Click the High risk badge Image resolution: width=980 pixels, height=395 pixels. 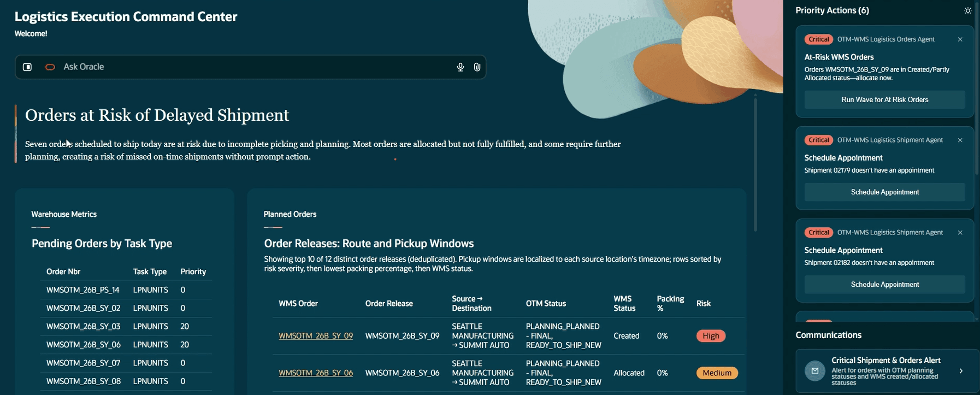click(x=711, y=336)
